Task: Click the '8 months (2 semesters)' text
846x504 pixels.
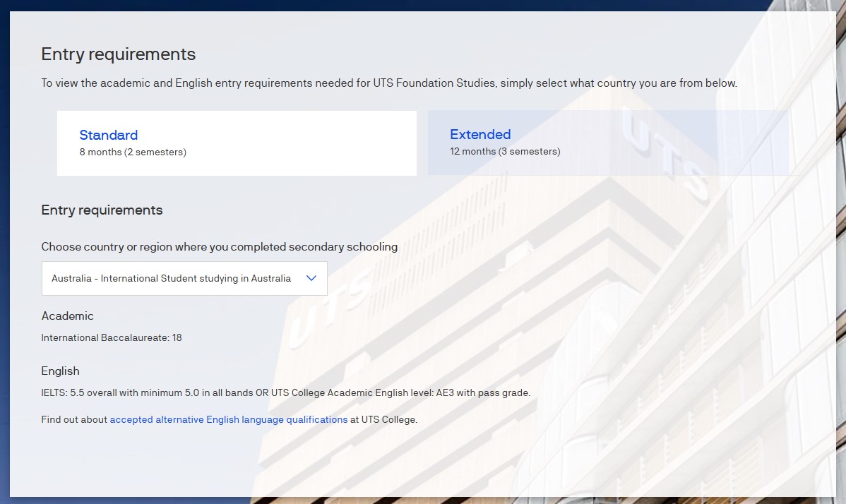Action: point(133,152)
